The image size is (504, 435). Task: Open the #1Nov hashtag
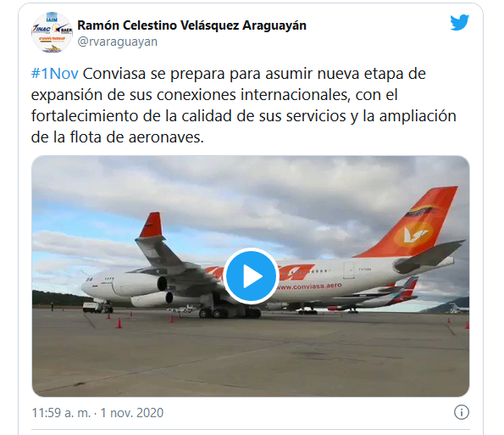[x=55, y=74]
